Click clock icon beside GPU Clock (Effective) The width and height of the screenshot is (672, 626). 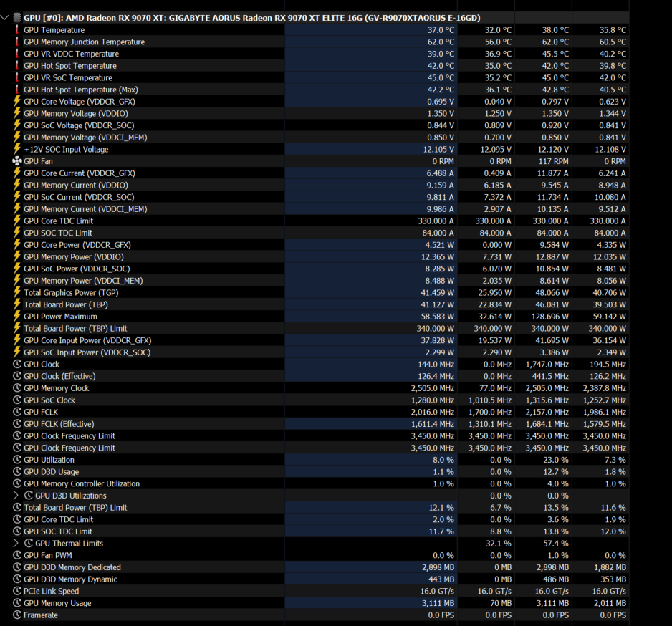click(17, 376)
